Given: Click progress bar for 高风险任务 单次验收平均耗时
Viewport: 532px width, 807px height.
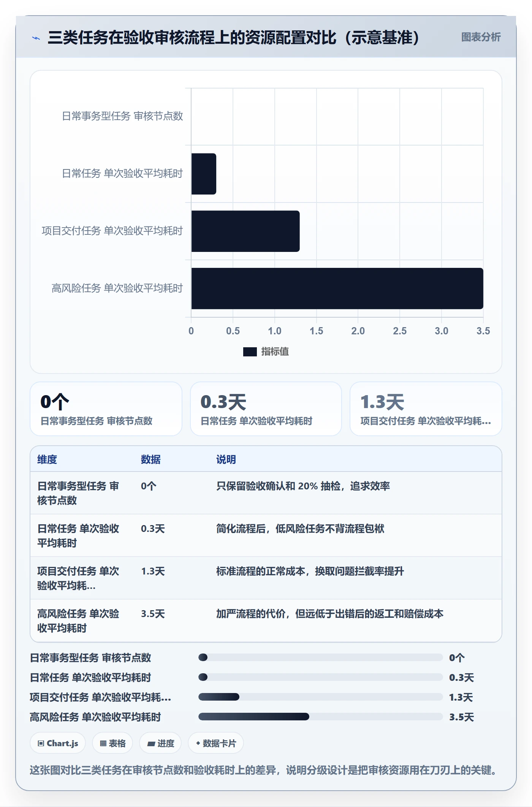Looking at the screenshot, I should pos(320,717).
